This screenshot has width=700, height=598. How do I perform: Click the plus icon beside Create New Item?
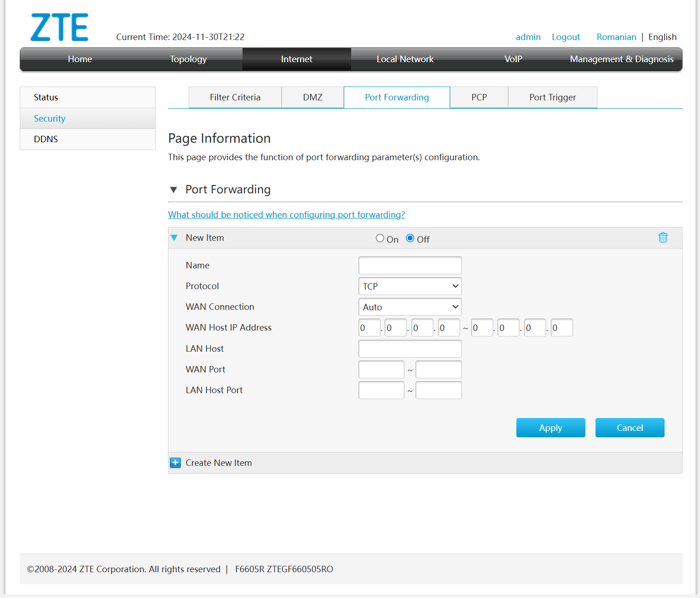click(x=175, y=463)
